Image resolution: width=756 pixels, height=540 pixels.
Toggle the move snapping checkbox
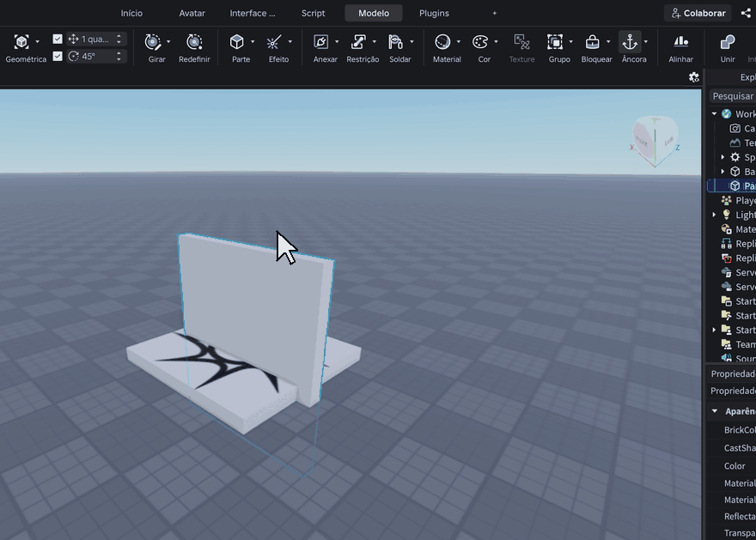[58, 39]
